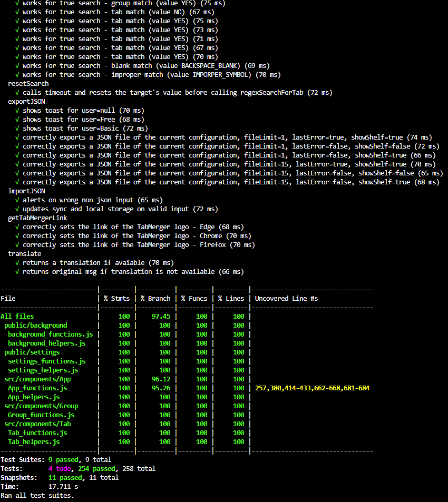Image resolution: width=448 pixels, height=502 pixels.
Task: Click the "% Lines" column header
Action: click(231, 299)
